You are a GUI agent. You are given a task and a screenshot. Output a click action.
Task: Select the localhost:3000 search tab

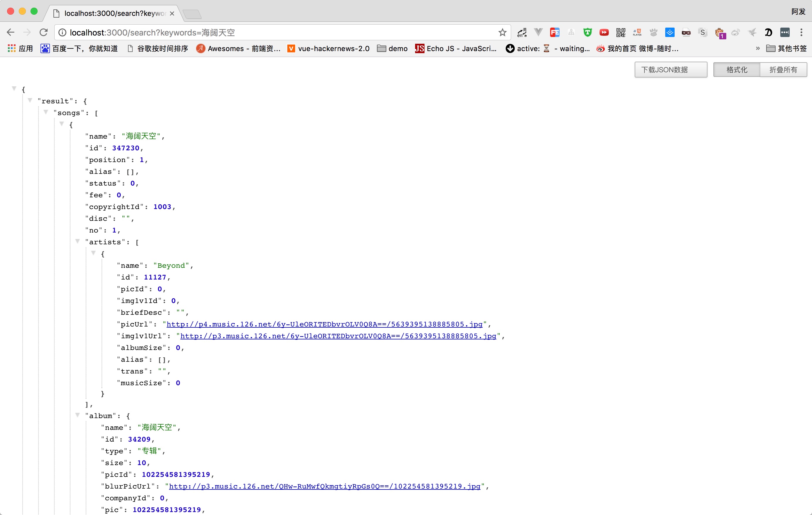tap(115, 14)
